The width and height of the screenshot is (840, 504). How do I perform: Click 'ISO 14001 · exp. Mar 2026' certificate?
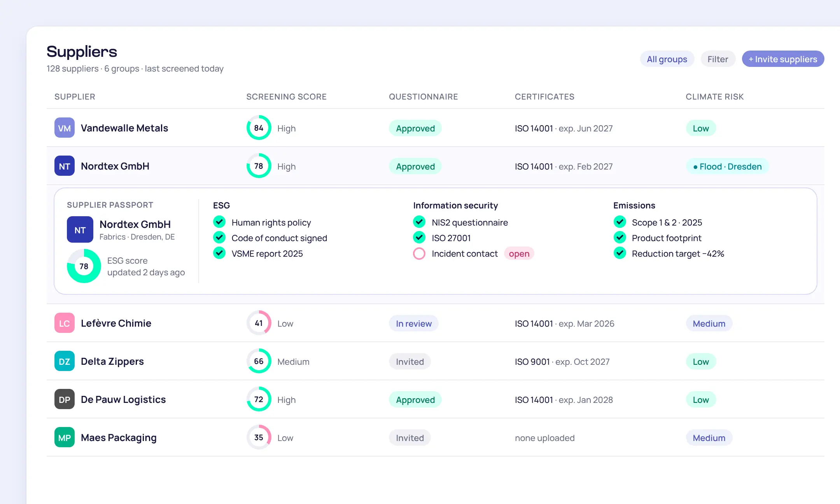(x=565, y=324)
